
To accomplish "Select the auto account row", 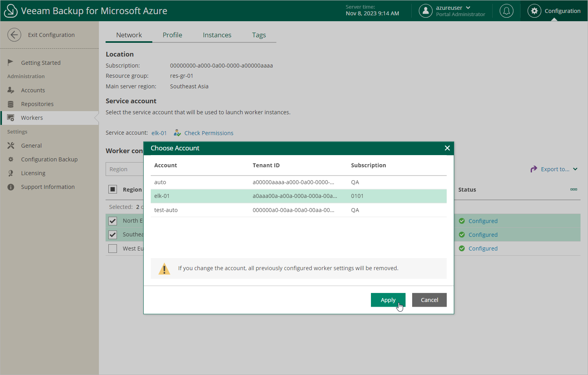I will pos(299,182).
